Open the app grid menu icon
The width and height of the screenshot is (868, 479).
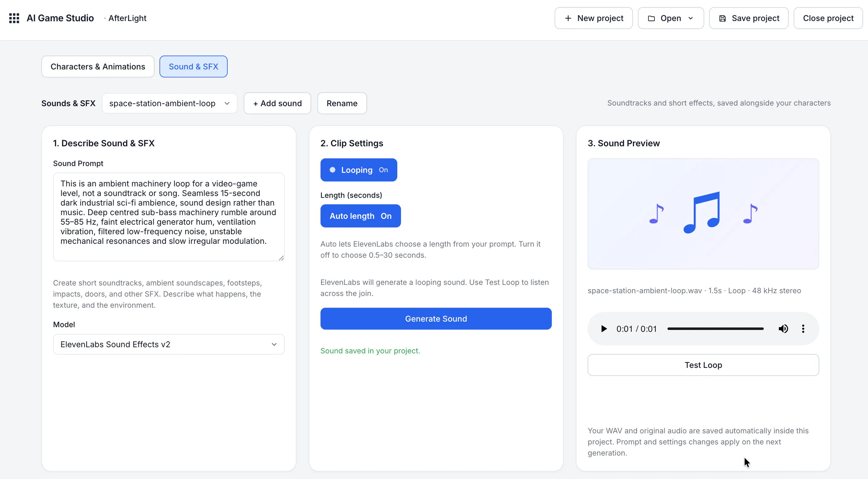point(14,18)
